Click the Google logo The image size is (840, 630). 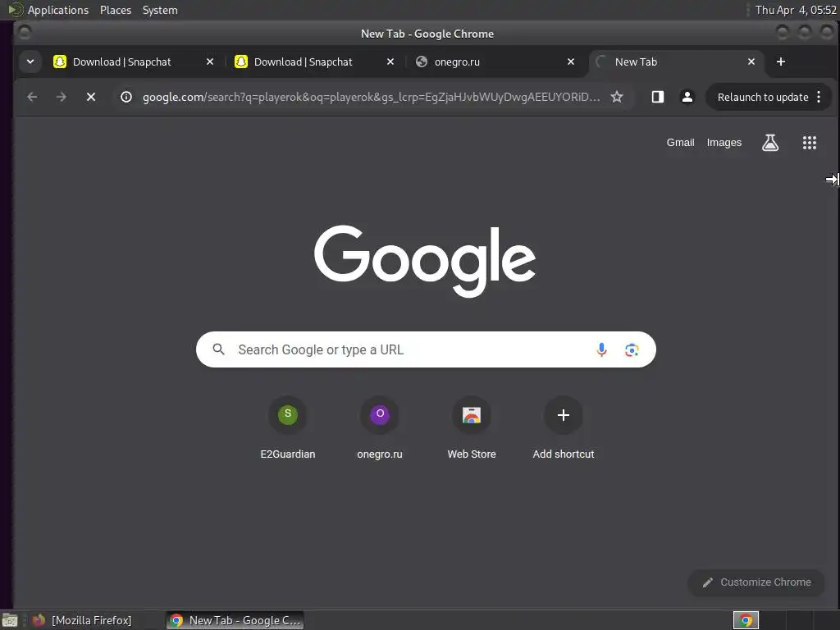426,261
